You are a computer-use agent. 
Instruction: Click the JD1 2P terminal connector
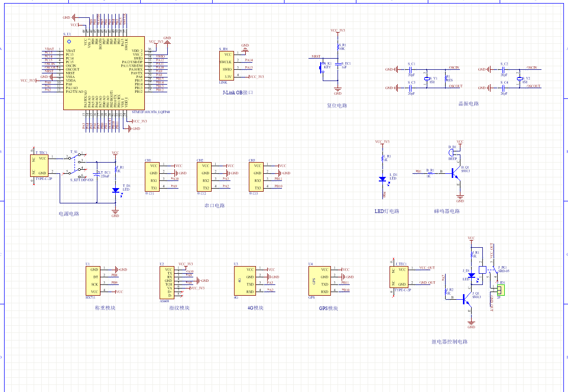click(x=501, y=290)
